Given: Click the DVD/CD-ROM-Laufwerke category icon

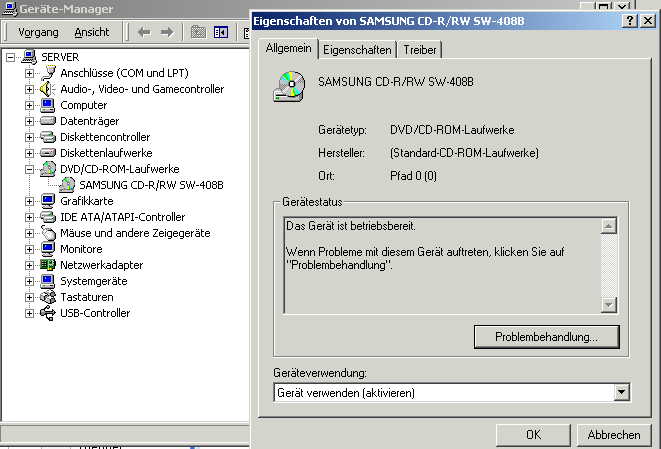Looking at the screenshot, I should [48, 169].
